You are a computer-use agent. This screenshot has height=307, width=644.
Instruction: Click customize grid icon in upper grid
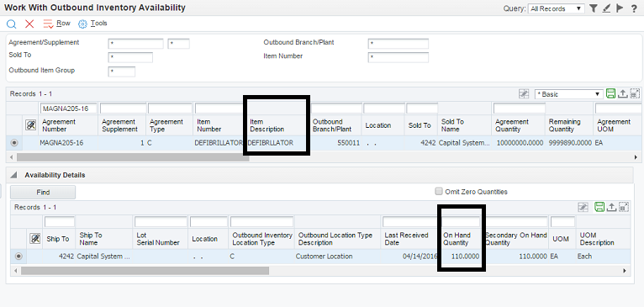[x=523, y=94]
